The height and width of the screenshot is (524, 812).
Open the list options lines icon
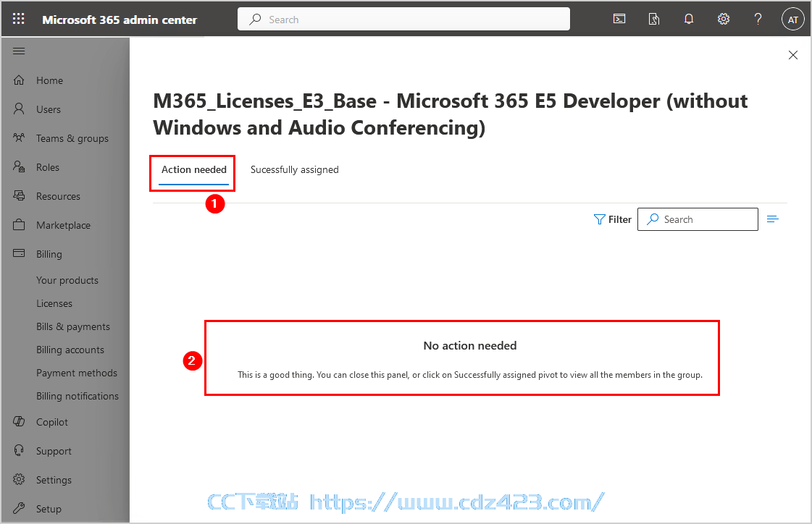click(x=773, y=219)
